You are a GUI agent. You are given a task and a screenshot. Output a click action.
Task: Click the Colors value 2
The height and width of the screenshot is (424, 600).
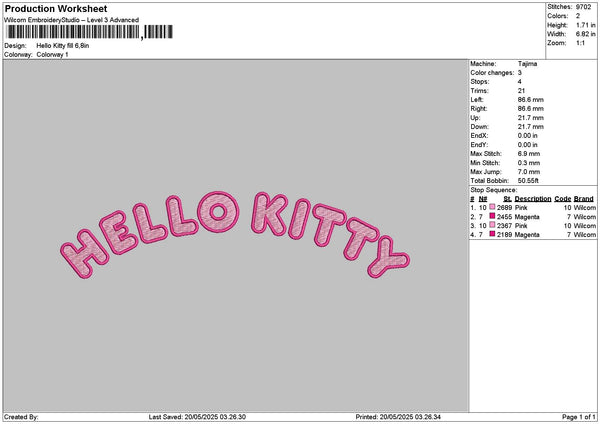[x=578, y=16]
